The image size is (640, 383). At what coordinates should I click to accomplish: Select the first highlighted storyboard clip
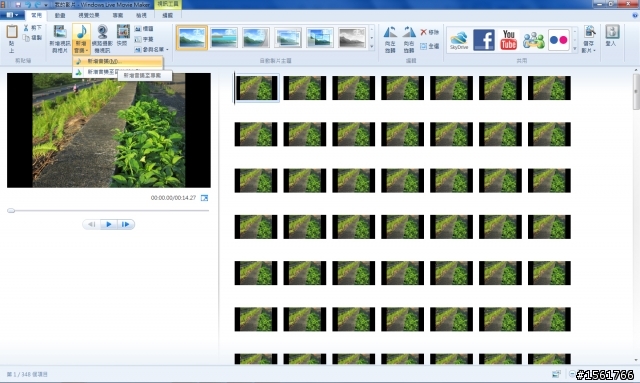coord(256,88)
